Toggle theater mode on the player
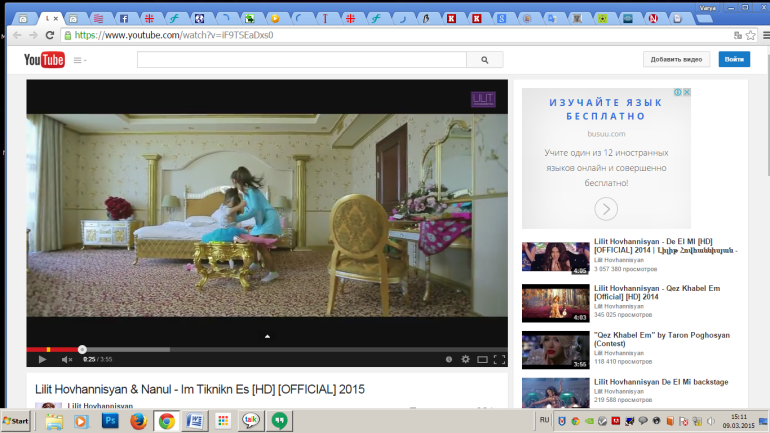Image resolution: width=770 pixels, height=433 pixels. pos(482,360)
